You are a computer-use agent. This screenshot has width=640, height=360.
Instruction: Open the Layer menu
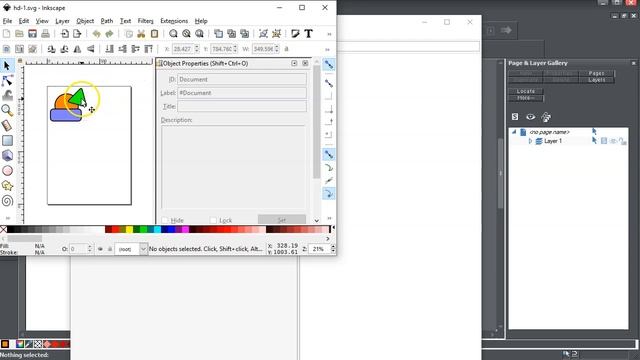click(x=62, y=21)
